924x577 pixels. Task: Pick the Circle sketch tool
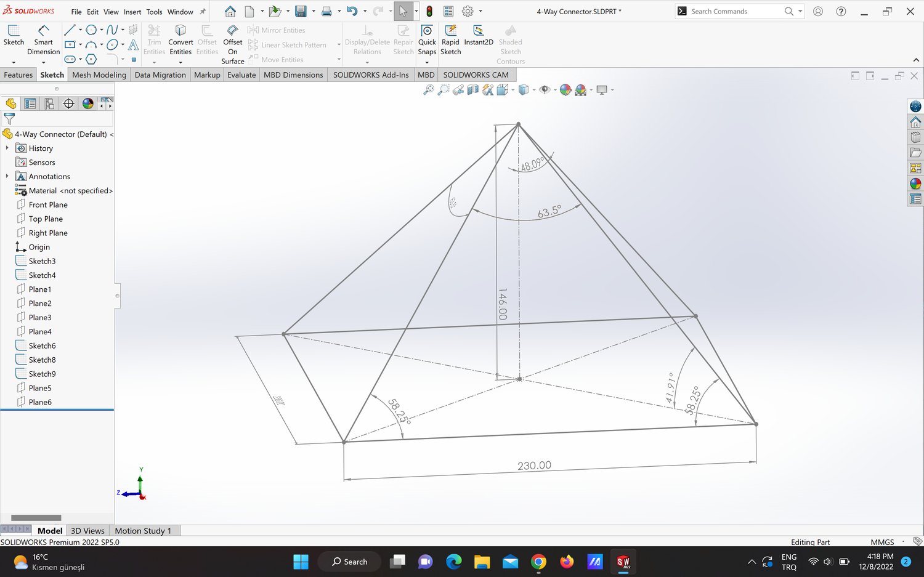point(91,30)
